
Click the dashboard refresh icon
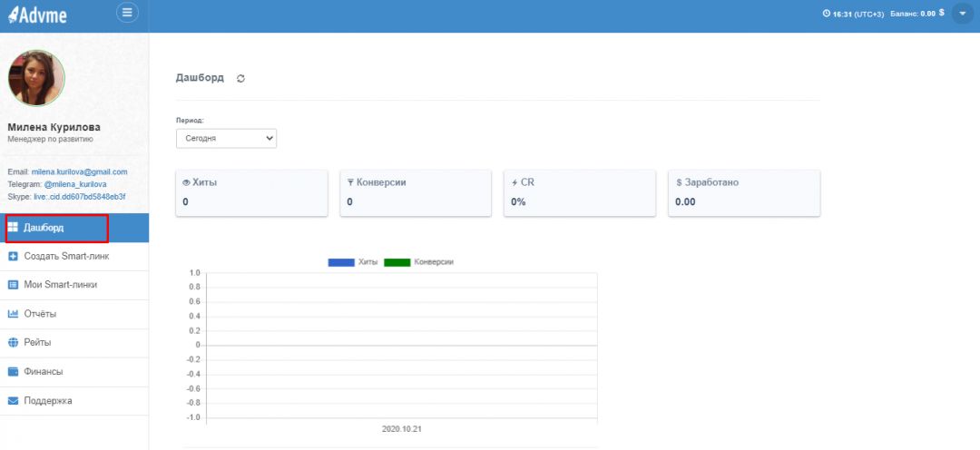tap(240, 79)
